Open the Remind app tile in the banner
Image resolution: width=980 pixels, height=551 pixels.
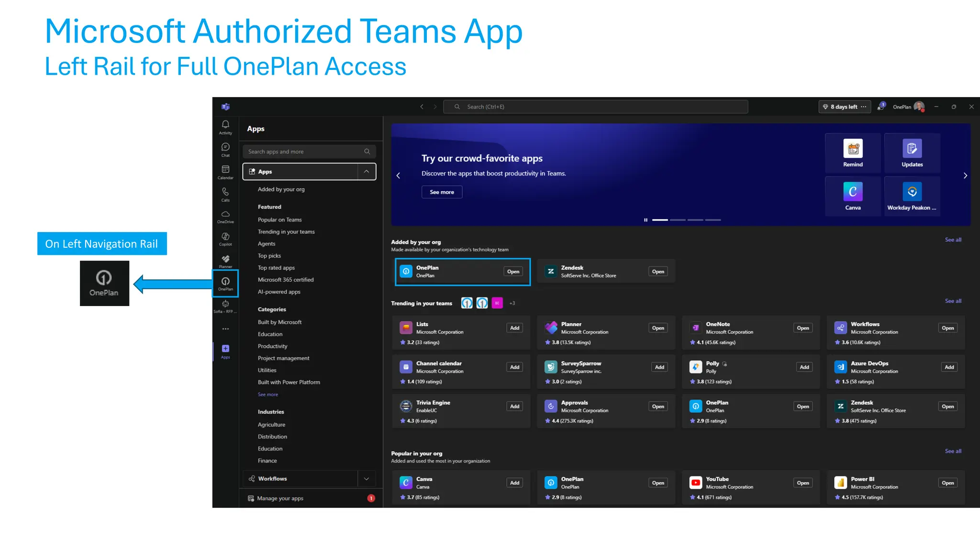(x=853, y=153)
